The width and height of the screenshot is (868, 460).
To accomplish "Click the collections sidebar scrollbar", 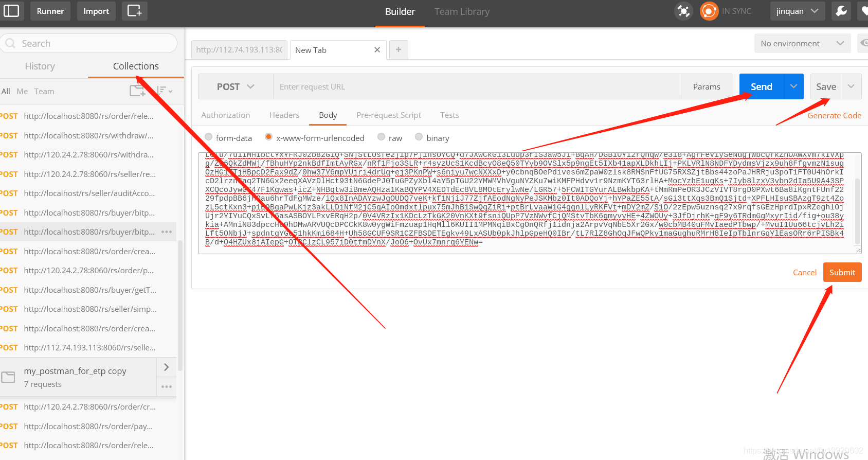I will click(180, 306).
